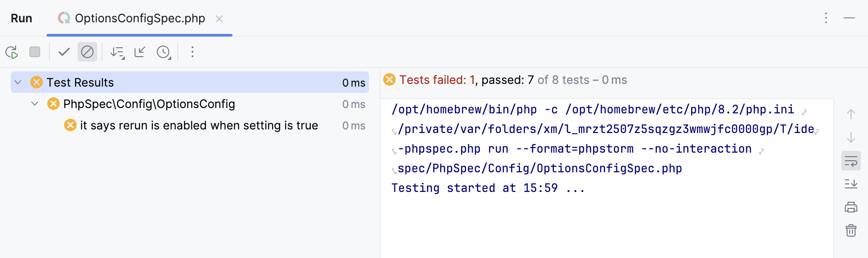
Task: Open the sort options icon in the toolbar
Action: pyautogui.click(x=117, y=52)
